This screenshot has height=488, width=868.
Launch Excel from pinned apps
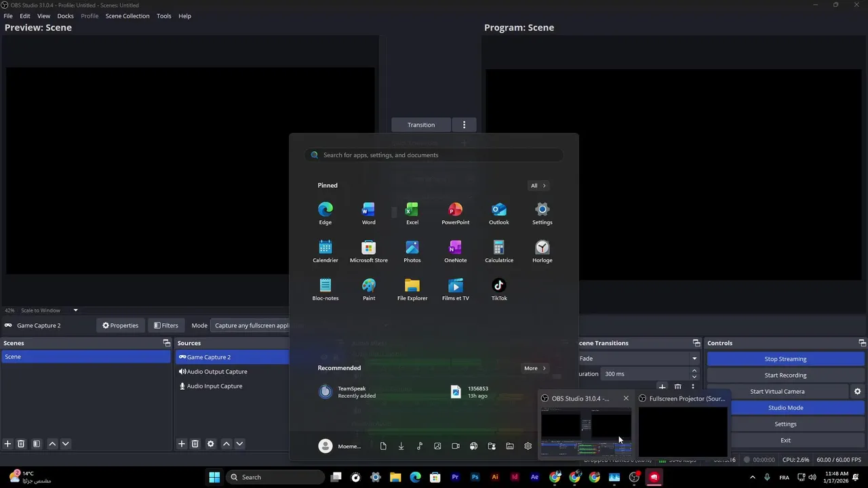coord(412,213)
